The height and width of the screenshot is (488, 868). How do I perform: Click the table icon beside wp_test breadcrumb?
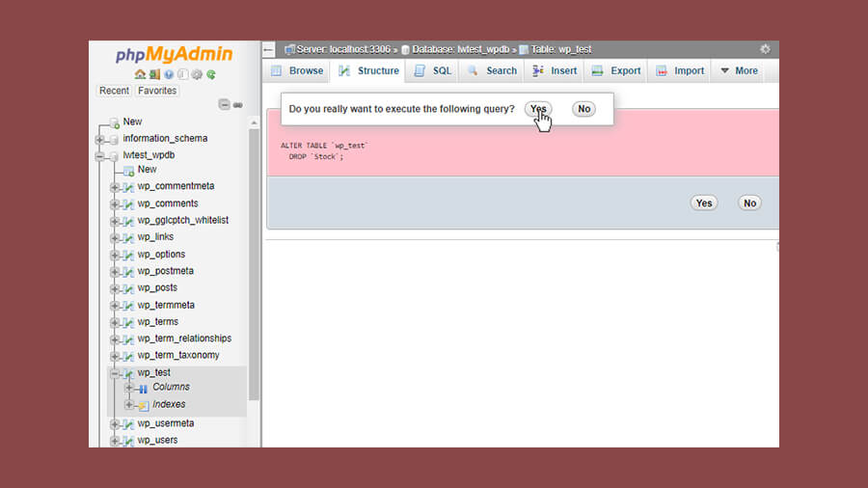pyautogui.click(x=524, y=50)
